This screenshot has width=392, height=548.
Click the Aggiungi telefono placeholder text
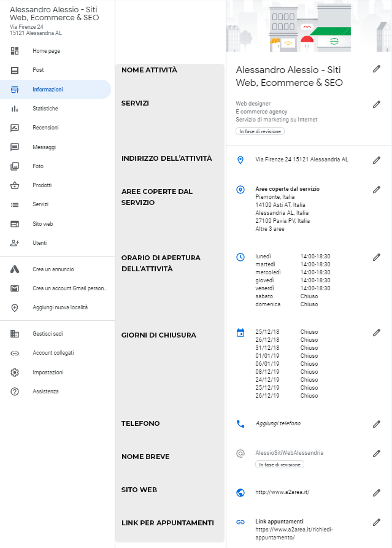click(278, 423)
